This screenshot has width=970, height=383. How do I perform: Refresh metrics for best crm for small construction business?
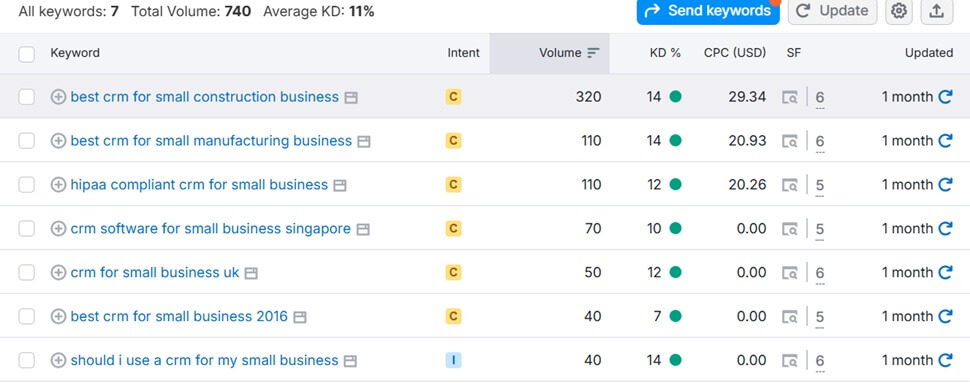[945, 97]
